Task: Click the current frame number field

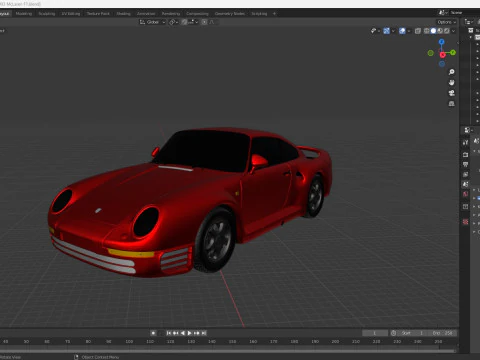Action: tap(375, 333)
